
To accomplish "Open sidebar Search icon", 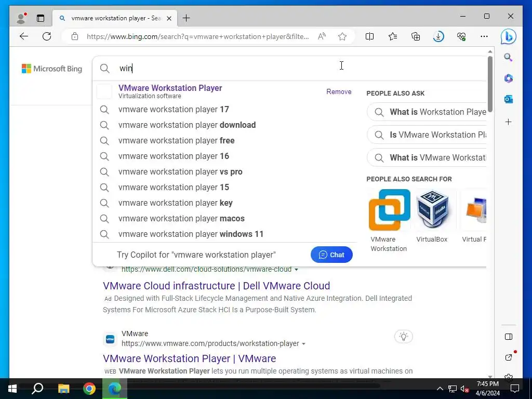I will click(508, 57).
